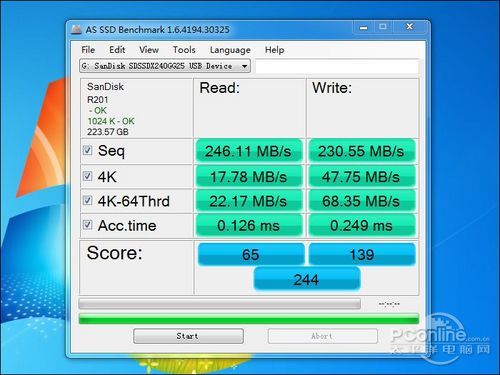Close the AS SSD Benchmark window

410,27
